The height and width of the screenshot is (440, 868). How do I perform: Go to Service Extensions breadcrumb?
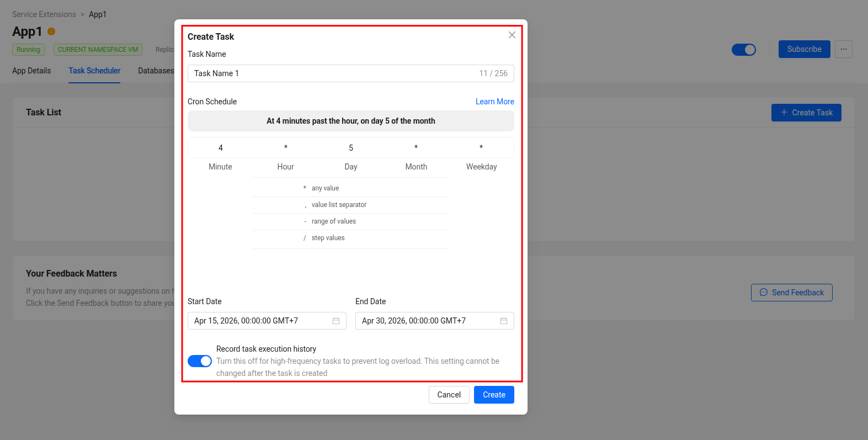click(x=44, y=14)
